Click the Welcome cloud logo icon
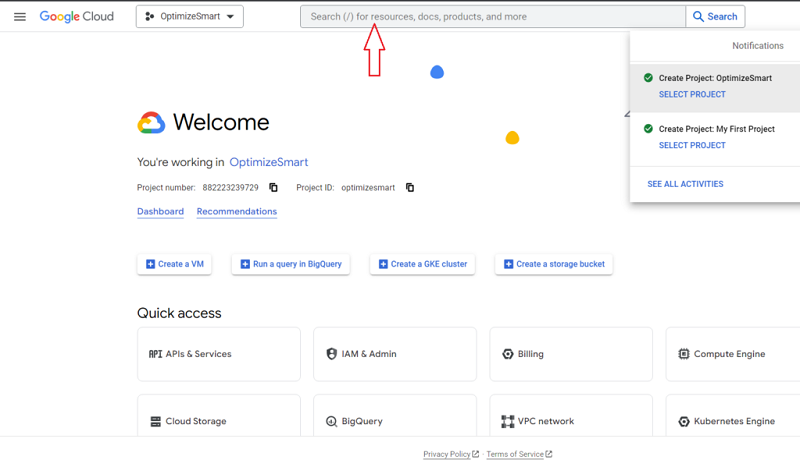 click(x=151, y=122)
